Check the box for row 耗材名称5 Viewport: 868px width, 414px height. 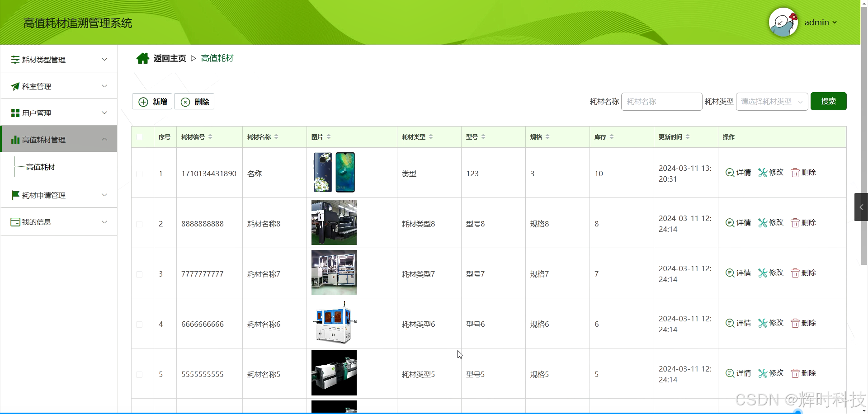tap(139, 375)
